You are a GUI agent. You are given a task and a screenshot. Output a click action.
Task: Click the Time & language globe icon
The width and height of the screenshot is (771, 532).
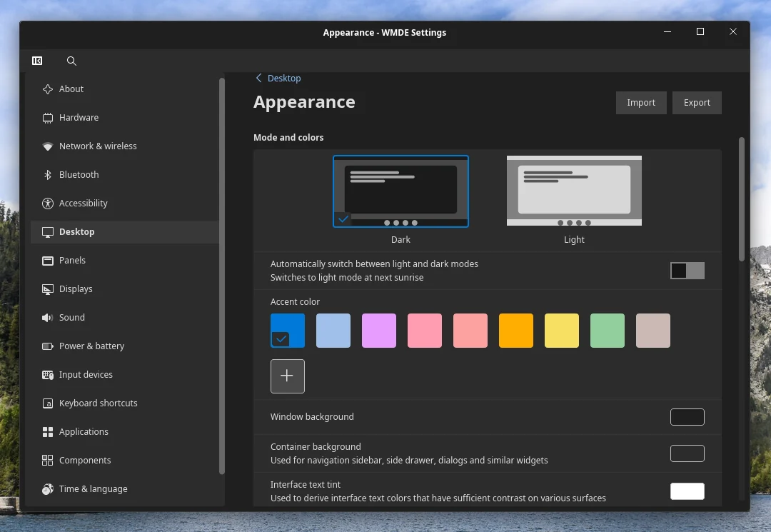[x=48, y=488]
